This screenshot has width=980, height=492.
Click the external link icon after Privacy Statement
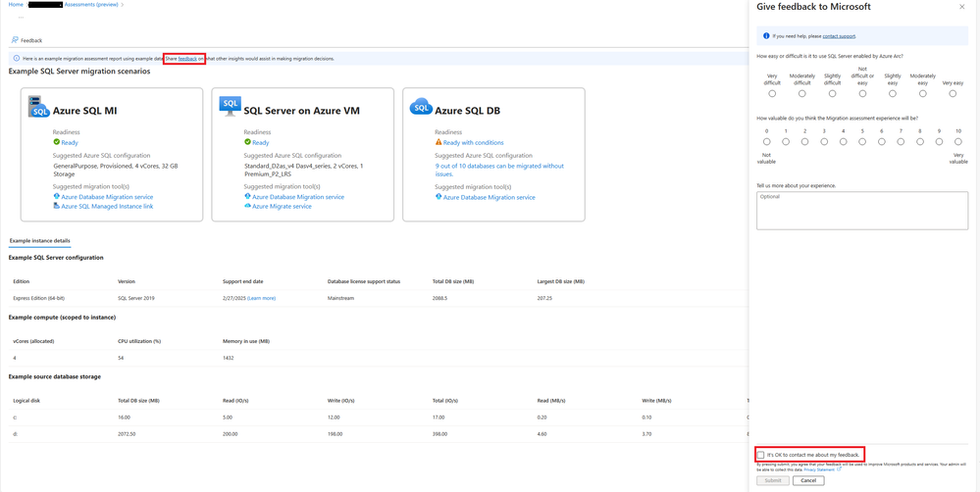pyautogui.click(x=839, y=469)
